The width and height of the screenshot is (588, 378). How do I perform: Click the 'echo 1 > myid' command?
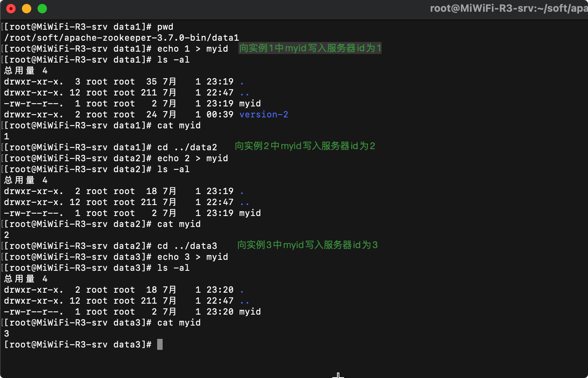pyautogui.click(x=192, y=49)
